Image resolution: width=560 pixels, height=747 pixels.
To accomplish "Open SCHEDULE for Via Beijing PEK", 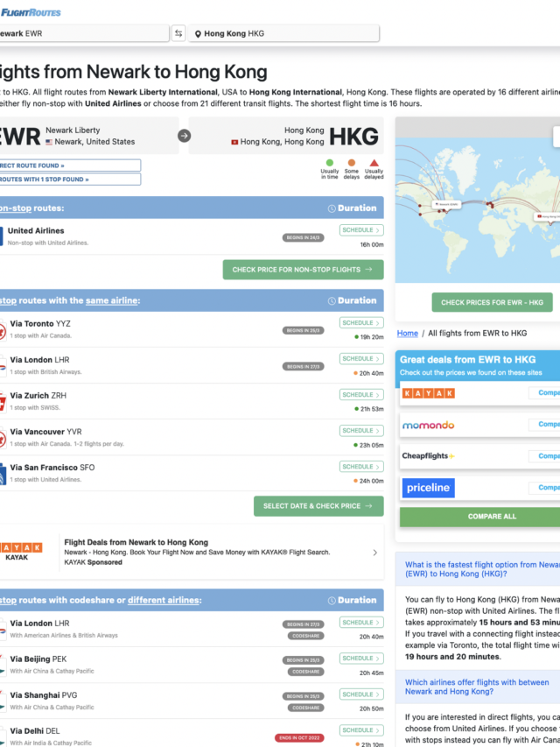I will (x=361, y=659).
